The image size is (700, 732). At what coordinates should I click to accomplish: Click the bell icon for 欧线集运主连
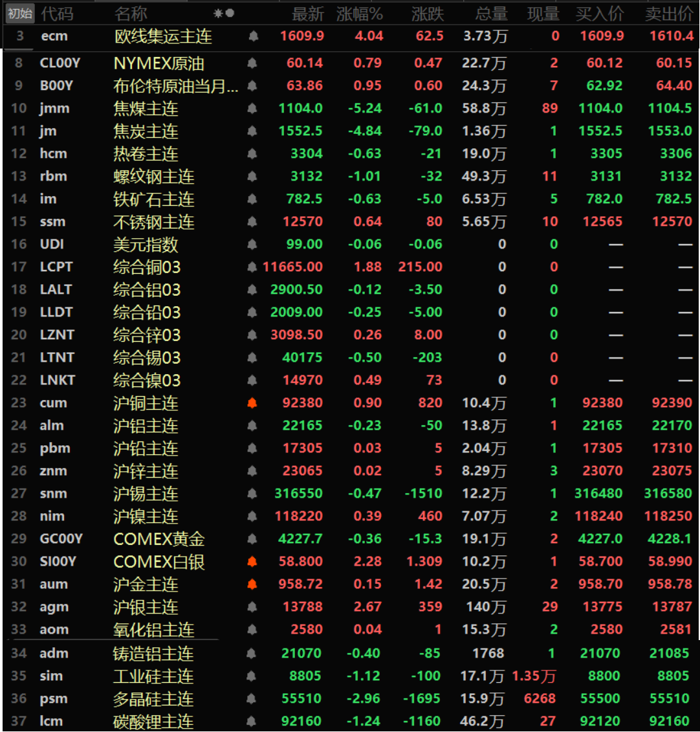click(253, 36)
